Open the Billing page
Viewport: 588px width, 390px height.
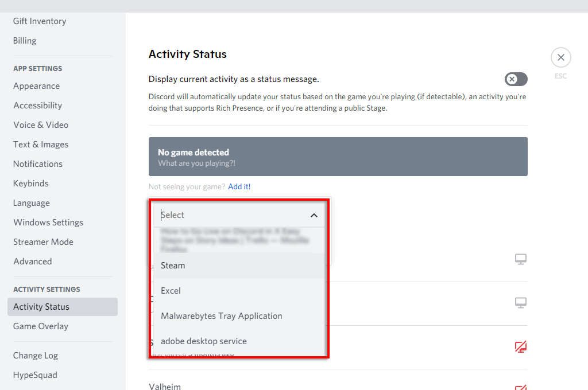coord(25,41)
